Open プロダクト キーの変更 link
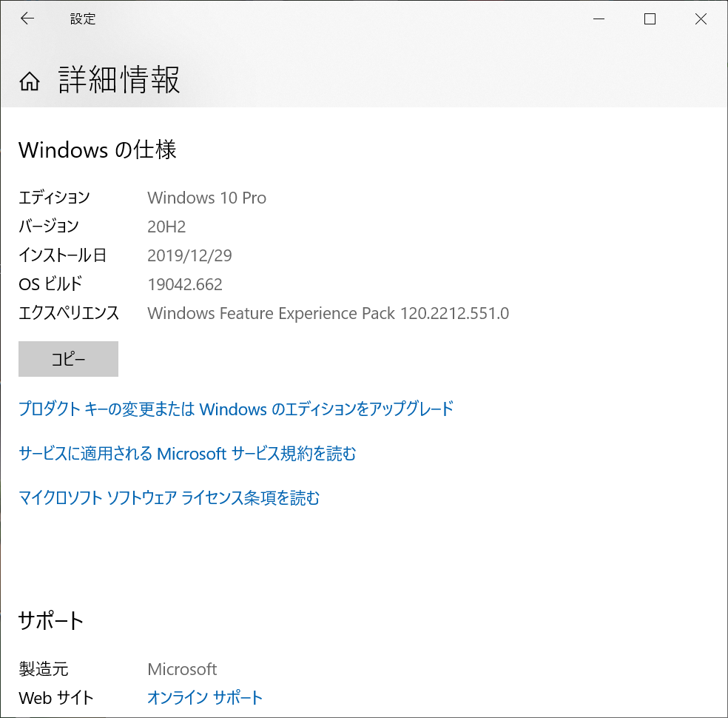The image size is (728, 718). 236,409
